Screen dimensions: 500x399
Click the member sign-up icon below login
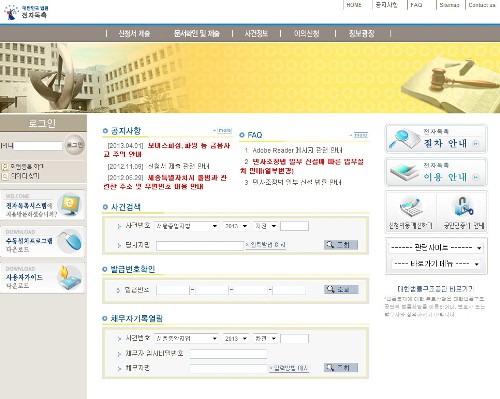tap(5, 166)
